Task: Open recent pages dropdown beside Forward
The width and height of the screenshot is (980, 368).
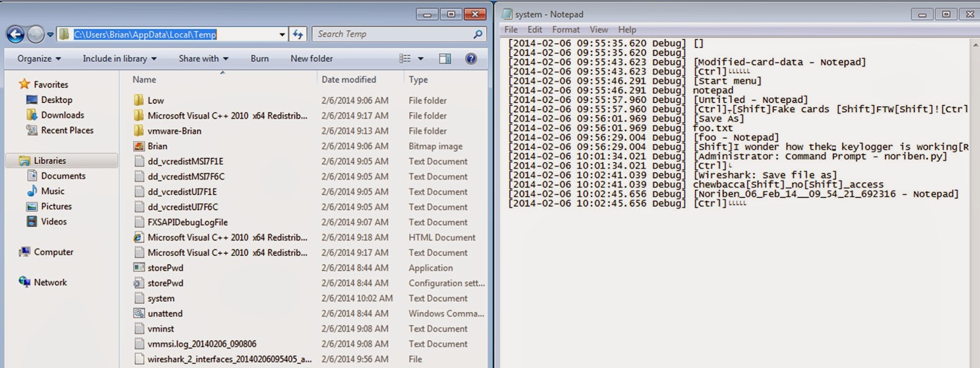Action: coord(50,35)
